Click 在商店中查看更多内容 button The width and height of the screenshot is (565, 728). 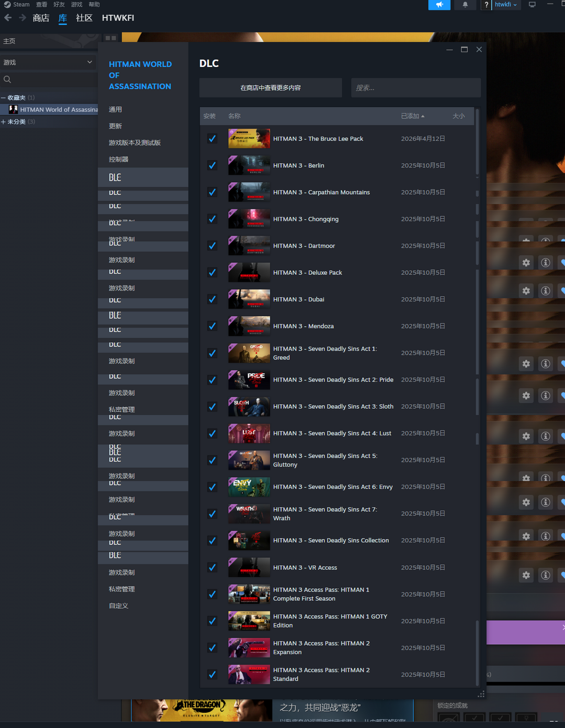pos(270,88)
